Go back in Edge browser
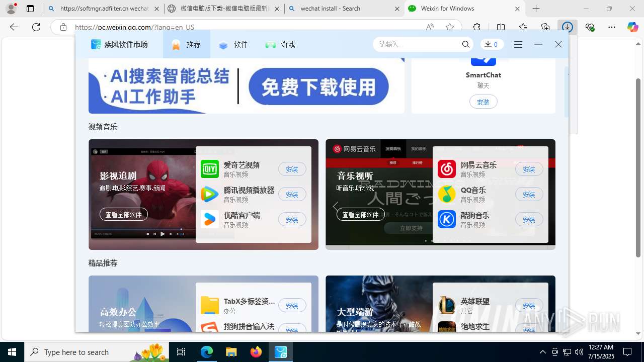 [x=14, y=27]
